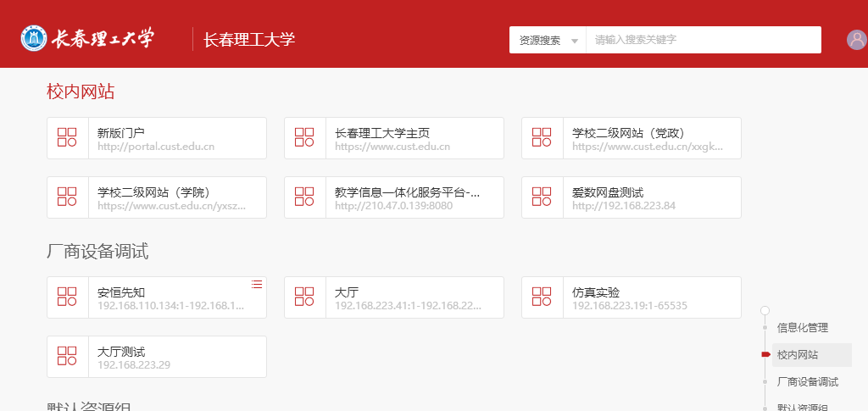Open the 爱数网盘测试 resource
The height and width of the screenshot is (411, 868).
632,197
